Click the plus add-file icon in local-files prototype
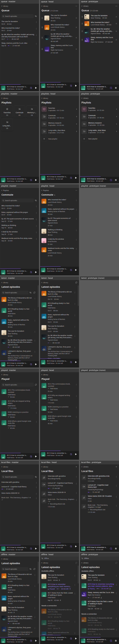The width and height of the screenshot is (119, 644). click(116, 467)
